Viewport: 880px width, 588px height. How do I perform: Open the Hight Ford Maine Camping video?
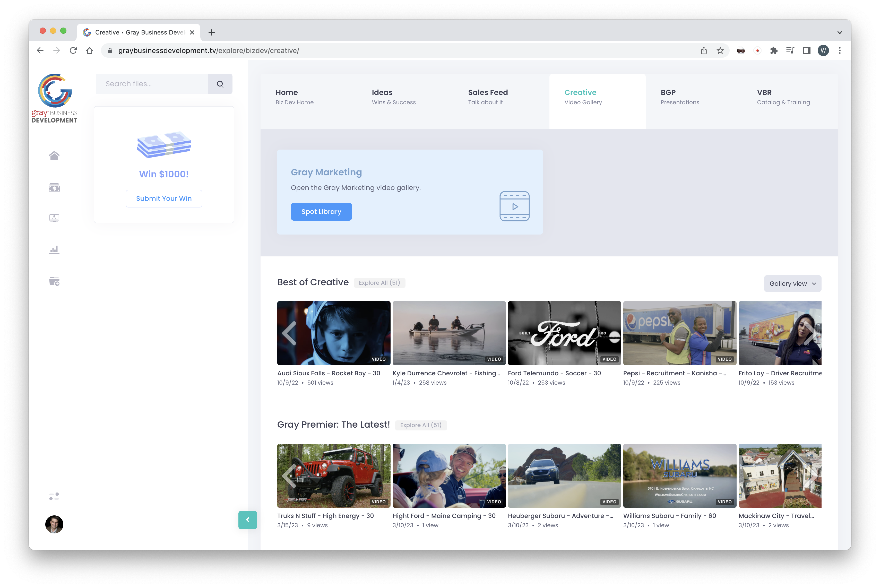point(449,476)
